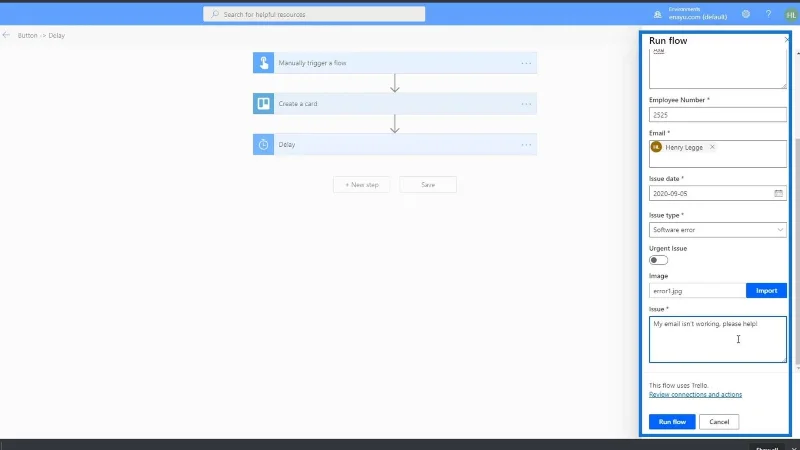Click the error1.jpg image field
The image size is (800, 450).
point(697,290)
